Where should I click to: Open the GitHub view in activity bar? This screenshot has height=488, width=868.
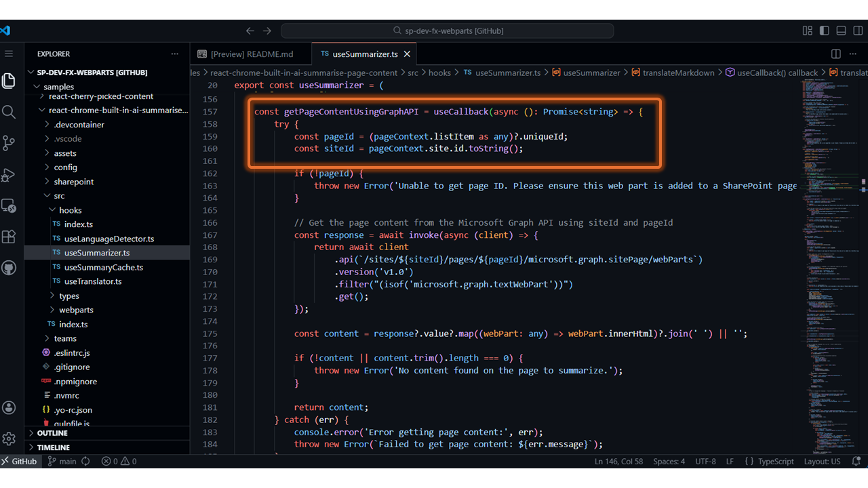pyautogui.click(x=9, y=268)
